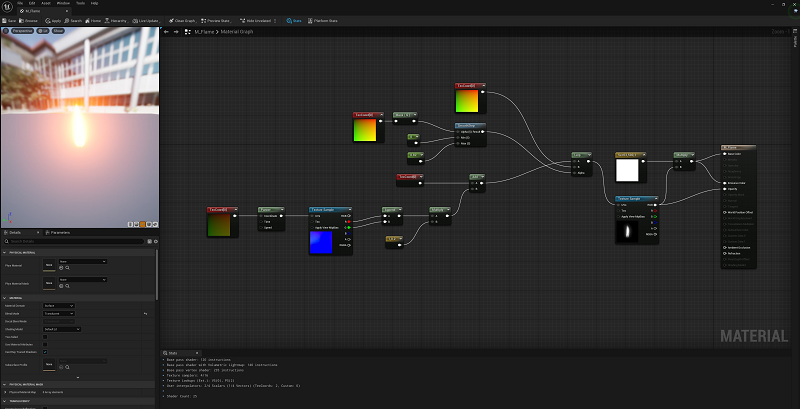Viewport: 800px width, 409px height.
Task: Toggle the Stats toolbar button
Action: tap(294, 21)
